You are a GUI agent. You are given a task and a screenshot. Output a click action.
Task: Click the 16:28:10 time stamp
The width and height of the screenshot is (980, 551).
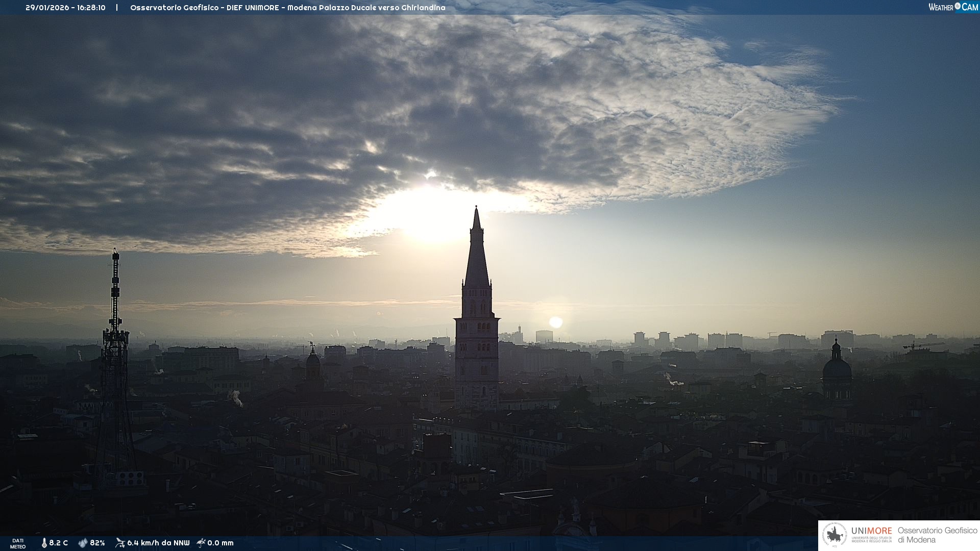(x=91, y=8)
